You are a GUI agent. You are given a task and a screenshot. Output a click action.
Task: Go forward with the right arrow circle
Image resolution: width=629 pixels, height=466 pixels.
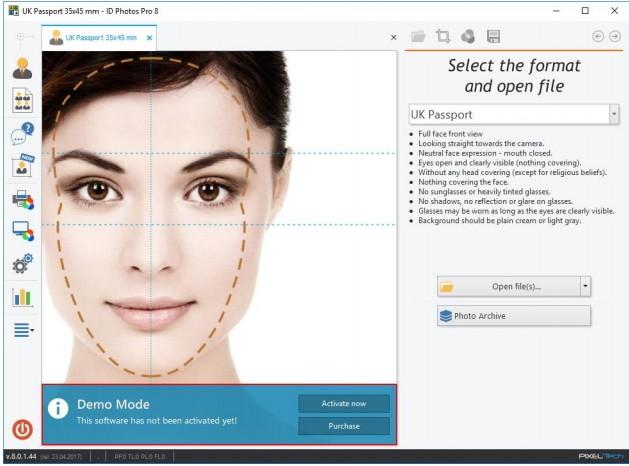click(x=615, y=36)
